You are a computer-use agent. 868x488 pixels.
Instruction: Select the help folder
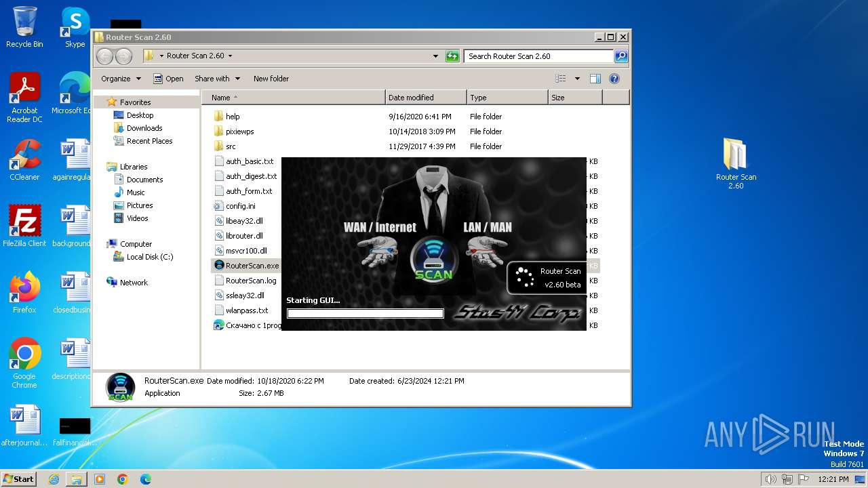tap(233, 117)
